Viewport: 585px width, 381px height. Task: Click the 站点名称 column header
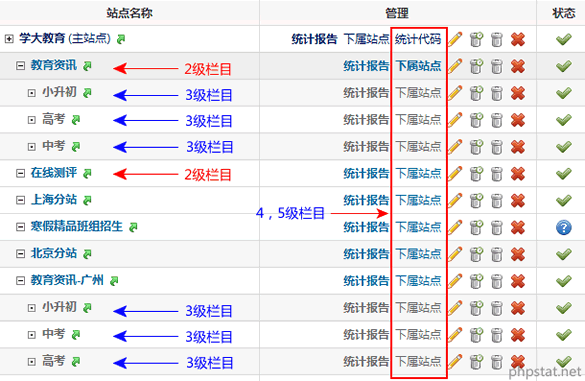129,13
